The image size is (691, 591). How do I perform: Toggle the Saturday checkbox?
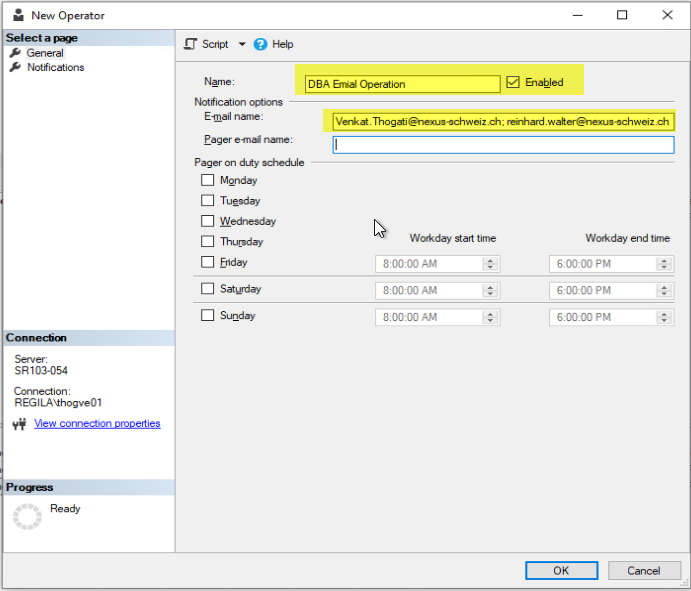click(x=208, y=289)
